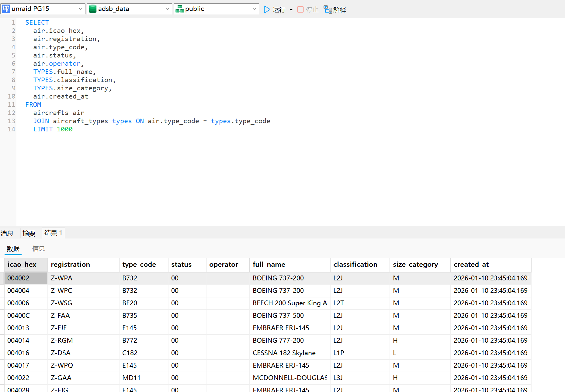
Task: Click type_code cell BE20
Action: [144, 303]
